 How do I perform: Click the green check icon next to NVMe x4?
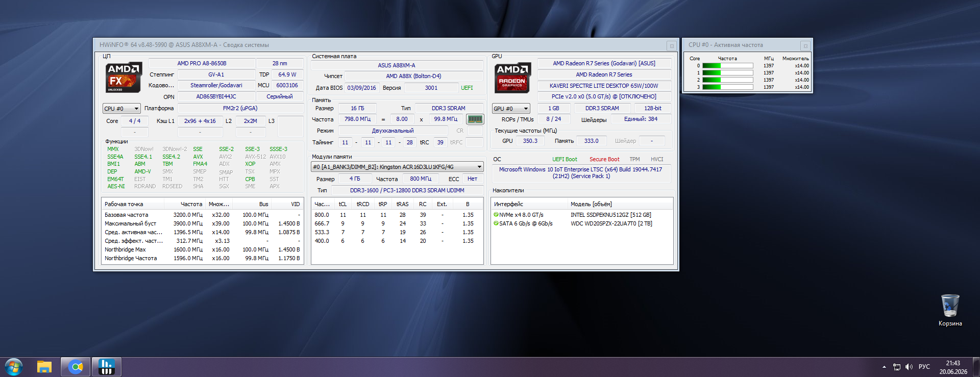tap(496, 215)
